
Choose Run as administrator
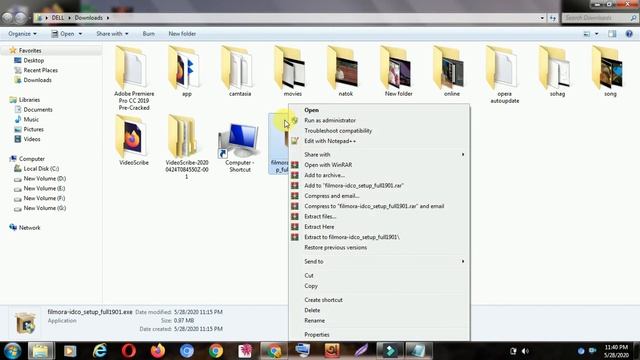pyautogui.click(x=330, y=120)
